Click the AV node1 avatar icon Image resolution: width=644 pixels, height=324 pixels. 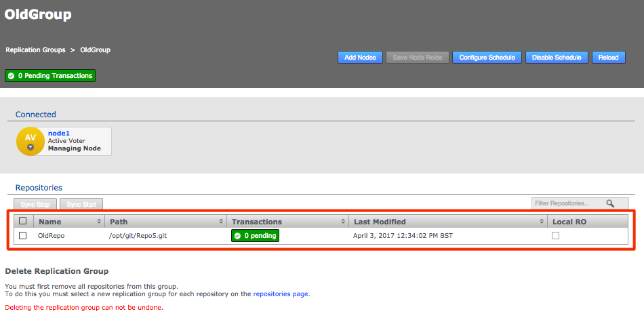point(30,141)
